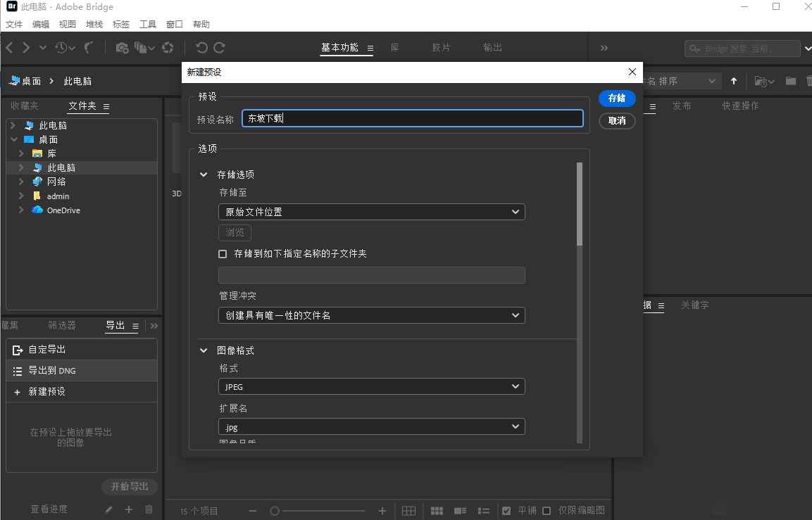Screen dimensions: 812x520
Task: Open the 文件 menu
Action: point(14,25)
